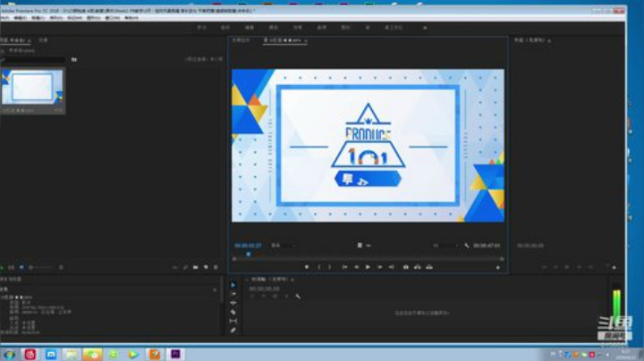Click the Clear trash icon in Project panel
Viewport: 644px width, 361px height.
(216, 267)
